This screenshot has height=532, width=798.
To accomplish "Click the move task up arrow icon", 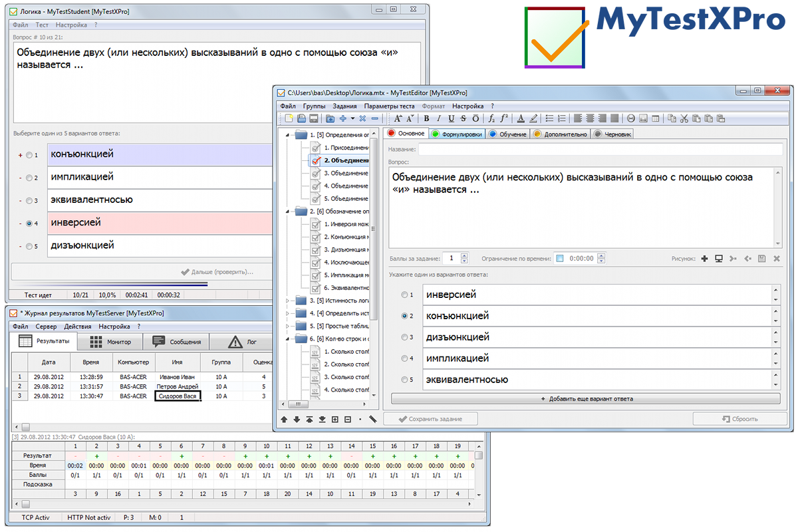I will click(x=285, y=420).
